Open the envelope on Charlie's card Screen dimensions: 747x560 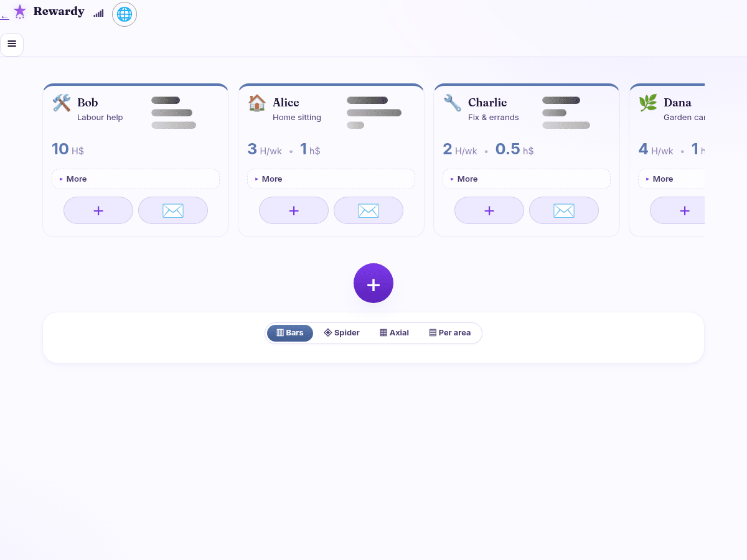(564, 210)
